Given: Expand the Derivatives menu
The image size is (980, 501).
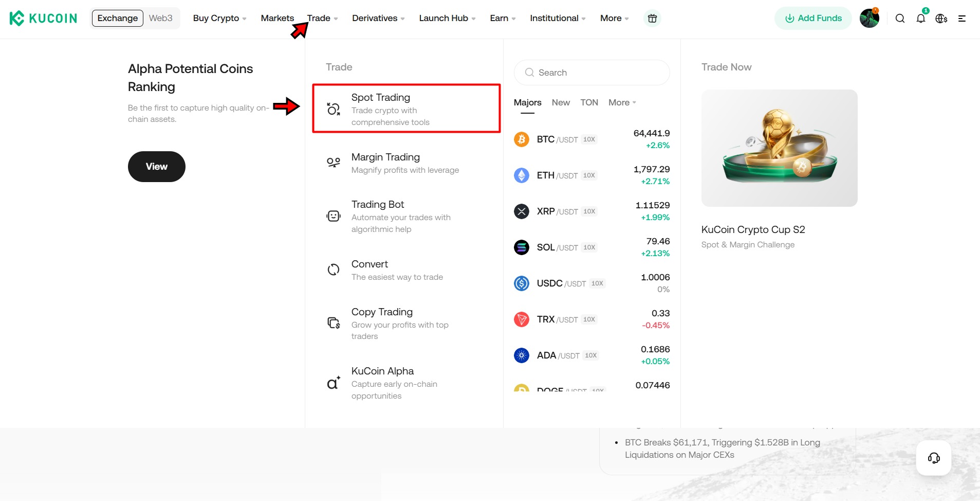Looking at the screenshot, I should click(378, 19).
